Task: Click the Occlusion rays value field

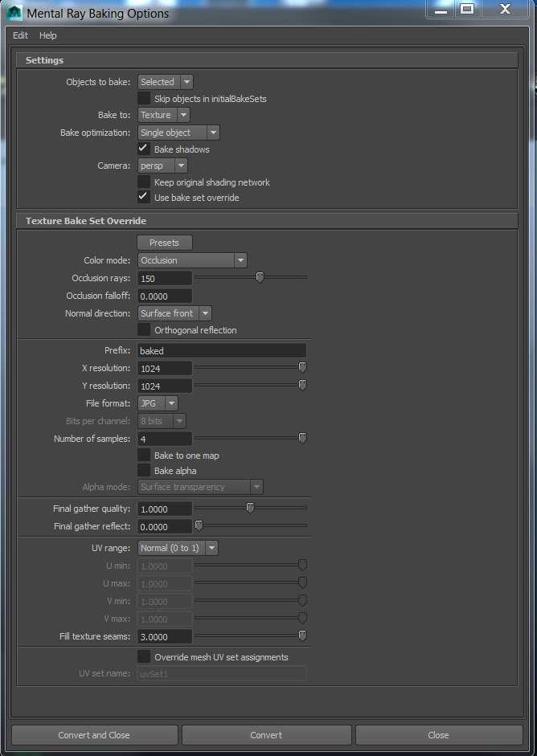Action: (165, 278)
